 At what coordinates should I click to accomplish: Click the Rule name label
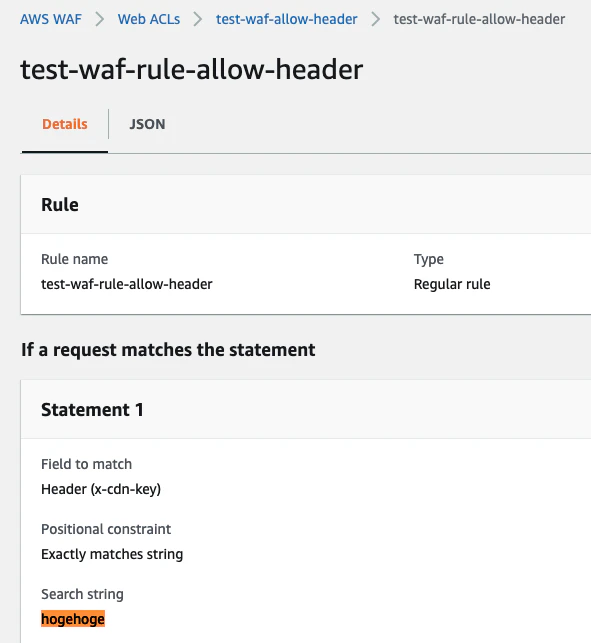pos(75,259)
